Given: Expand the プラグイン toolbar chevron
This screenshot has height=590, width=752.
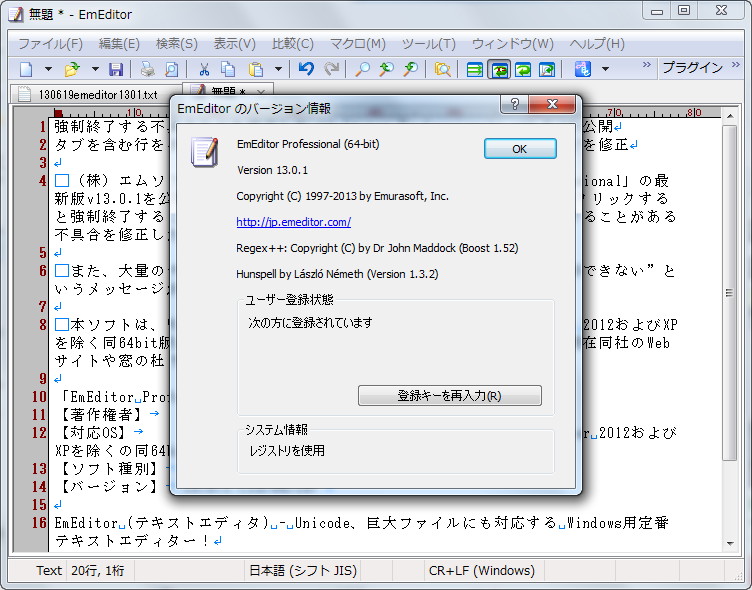Looking at the screenshot, I should point(736,64).
